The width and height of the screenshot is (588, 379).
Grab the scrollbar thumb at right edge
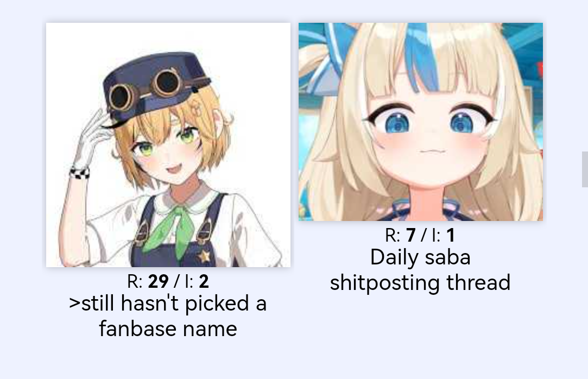585,169
